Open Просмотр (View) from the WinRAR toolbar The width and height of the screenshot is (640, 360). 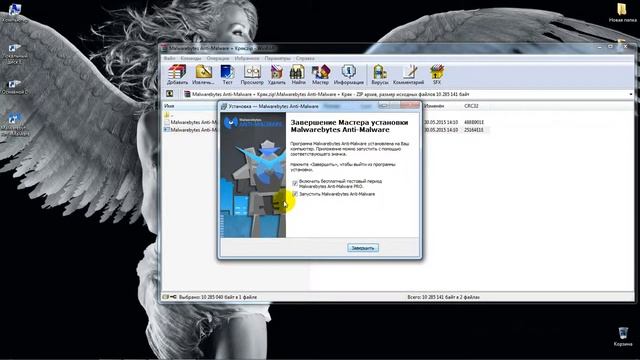pyautogui.click(x=252, y=75)
